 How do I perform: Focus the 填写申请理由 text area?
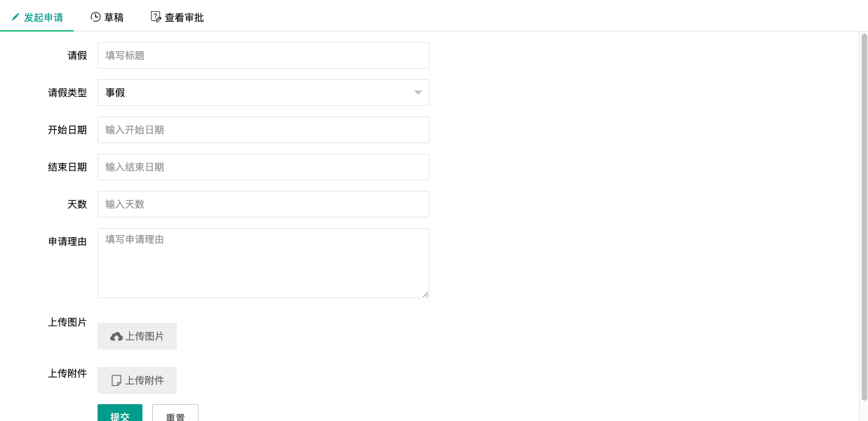tap(263, 263)
